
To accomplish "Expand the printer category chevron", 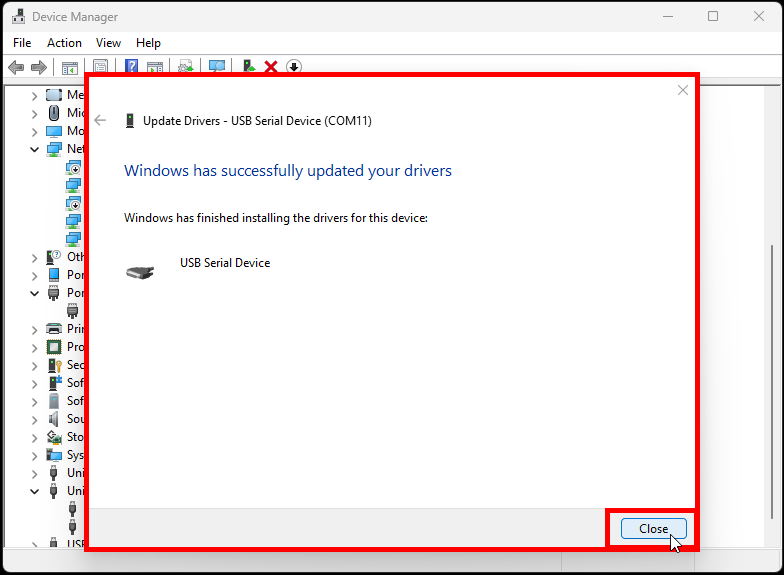I will [34, 330].
